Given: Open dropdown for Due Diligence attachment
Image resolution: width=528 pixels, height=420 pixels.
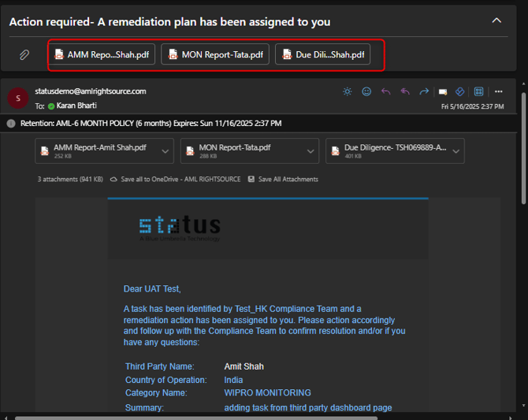Looking at the screenshot, I should pyautogui.click(x=455, y=151).
